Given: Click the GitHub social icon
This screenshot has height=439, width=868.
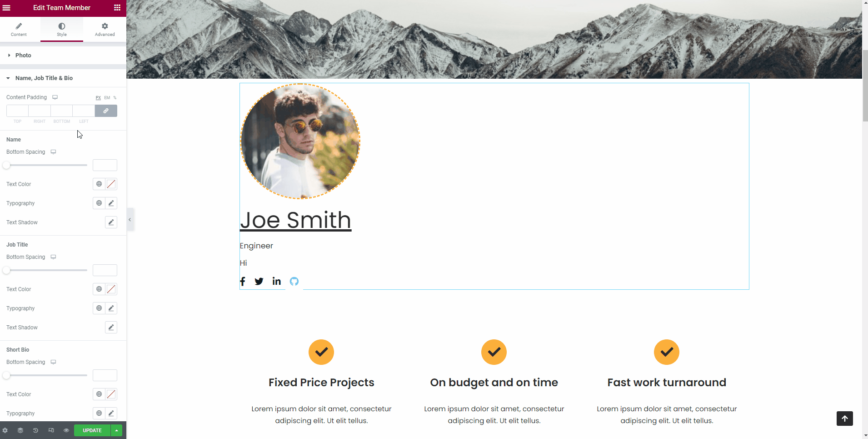Looking at the screenshot, I should coord(294,281).
